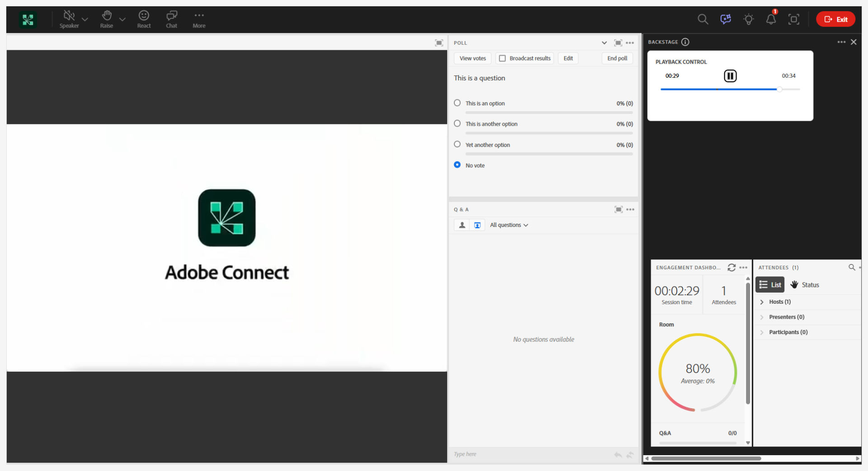868x471 pixels.
Task: Click the Q&A 'Type here' field
Action: click(x=531, y=454)
